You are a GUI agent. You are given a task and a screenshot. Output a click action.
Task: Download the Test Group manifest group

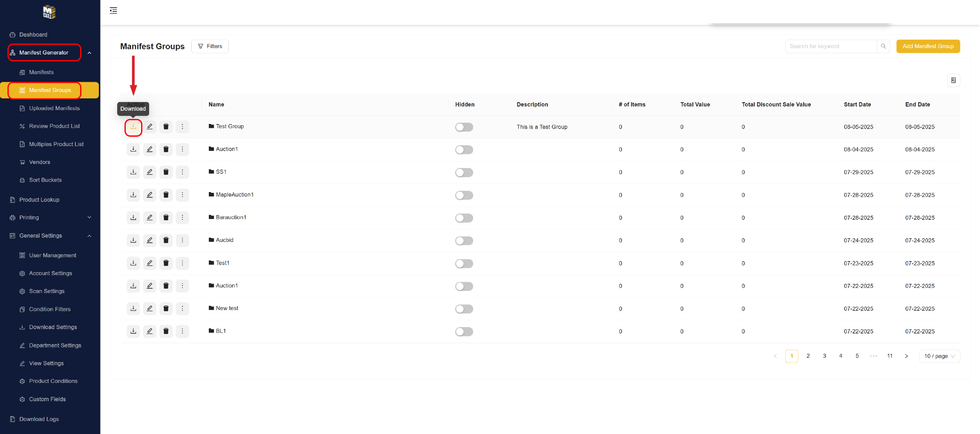(133, 127)
